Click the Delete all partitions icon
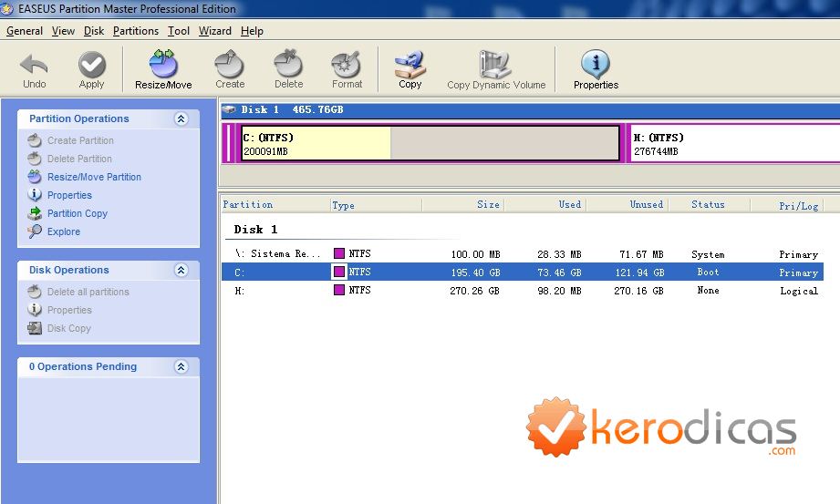 [x=35, y=292]
